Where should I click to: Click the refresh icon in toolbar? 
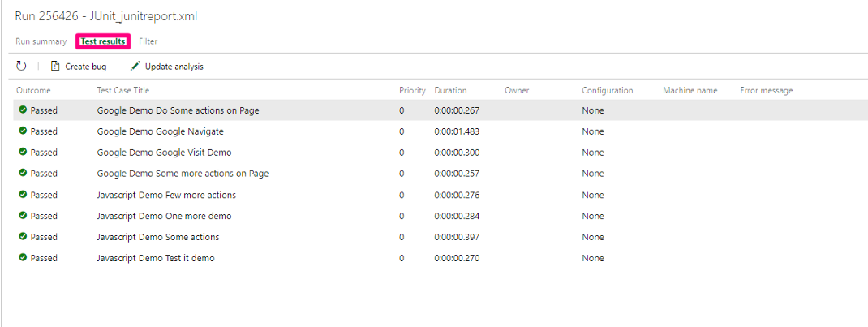21,67
